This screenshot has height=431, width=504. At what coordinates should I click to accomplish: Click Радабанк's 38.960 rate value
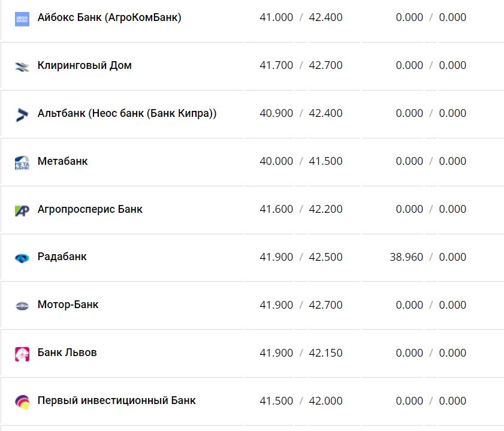pos(406,257)
